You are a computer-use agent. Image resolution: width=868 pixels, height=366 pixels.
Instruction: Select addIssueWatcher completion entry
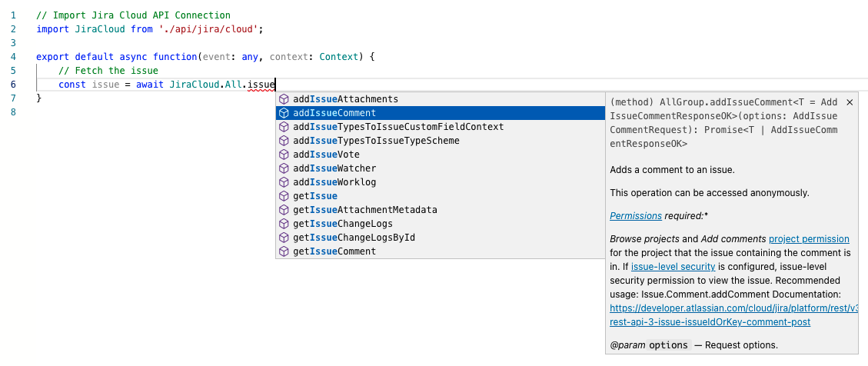click(440, 168)
